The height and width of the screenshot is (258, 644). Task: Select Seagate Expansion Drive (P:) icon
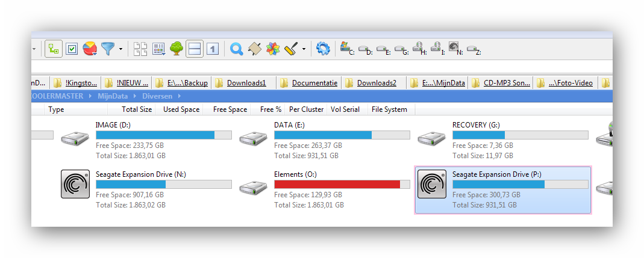coord(432,184)
